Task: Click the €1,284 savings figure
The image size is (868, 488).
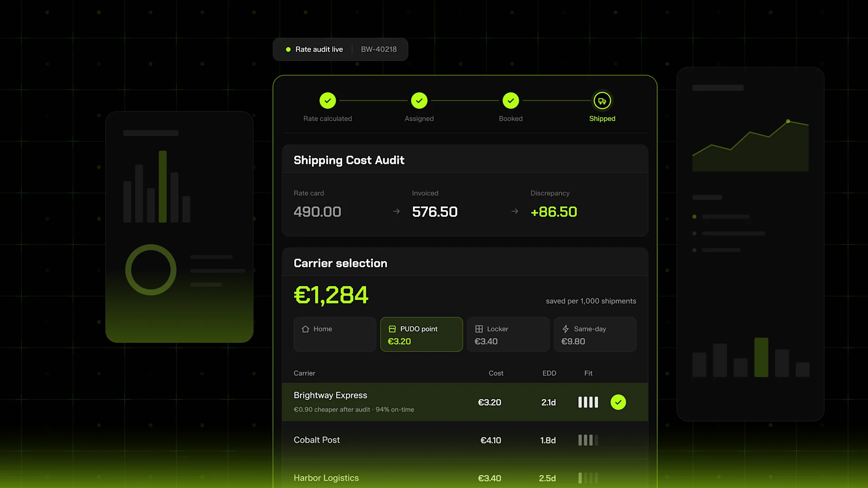Action: [x=331, y=296]
